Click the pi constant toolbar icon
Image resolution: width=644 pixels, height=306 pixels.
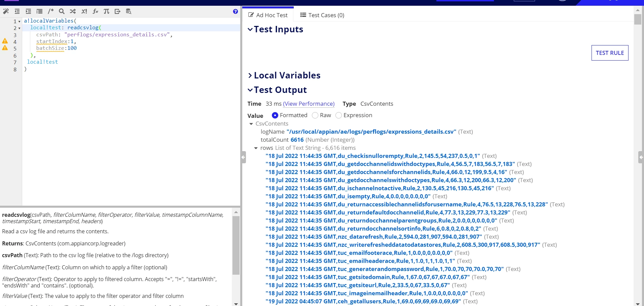coord(106,11)
